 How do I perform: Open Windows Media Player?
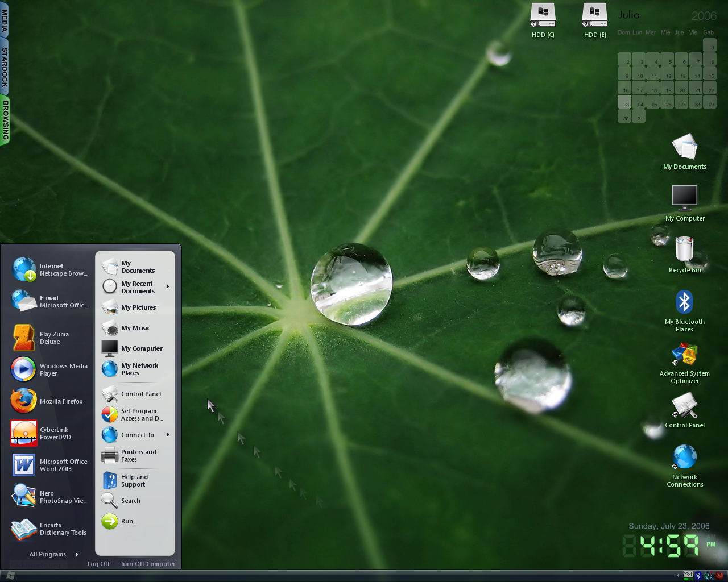tap(50, 369)
